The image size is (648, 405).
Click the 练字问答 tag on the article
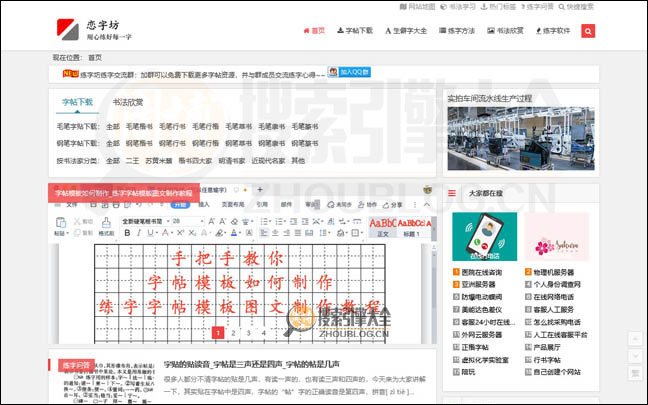[x=76, y=365]
